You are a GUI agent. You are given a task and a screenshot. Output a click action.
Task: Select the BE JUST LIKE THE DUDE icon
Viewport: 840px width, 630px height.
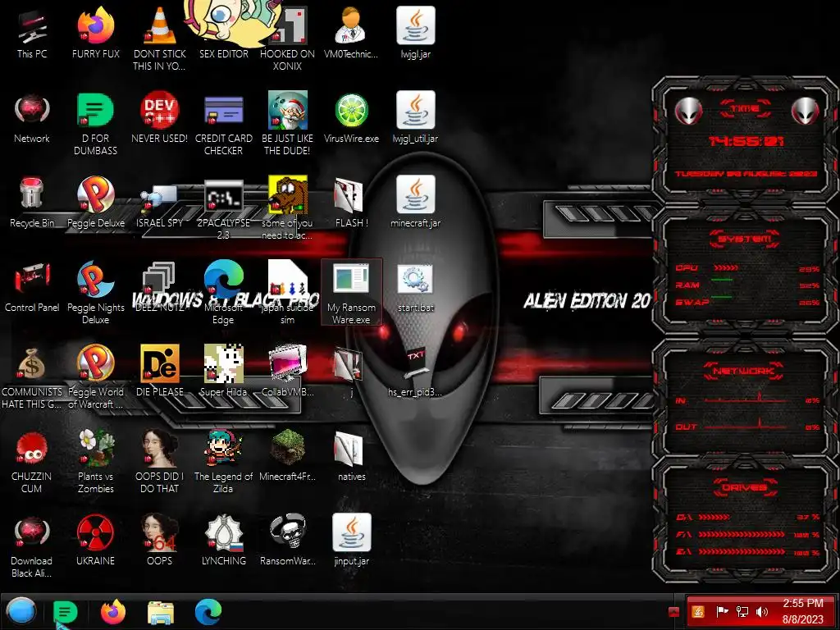(x=288, y=124)
